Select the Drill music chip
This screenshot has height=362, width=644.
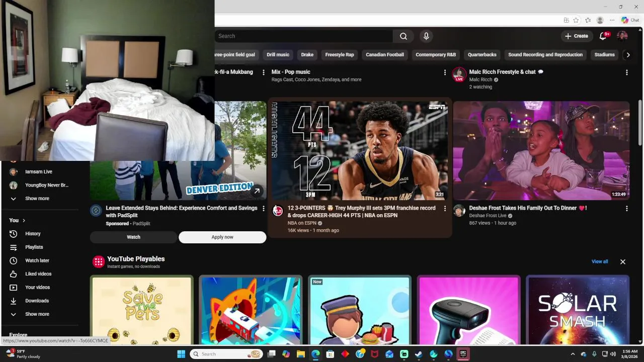pyautogui.click(x=278, y=55)
